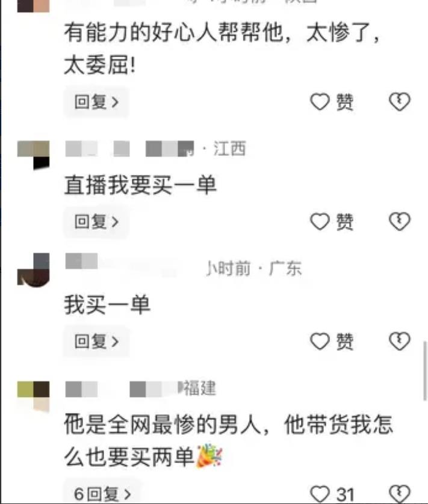
Task: Dislike the '我买一单' comment
Action: (399, 341)
